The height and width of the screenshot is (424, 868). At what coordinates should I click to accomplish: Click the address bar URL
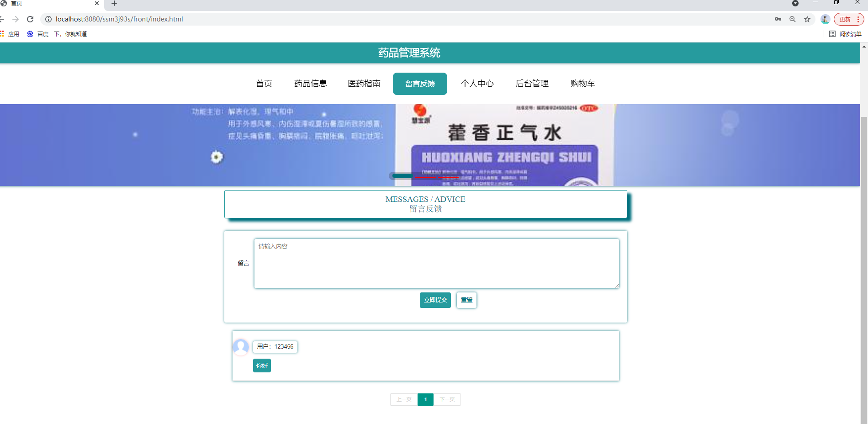tap(119, 19)
